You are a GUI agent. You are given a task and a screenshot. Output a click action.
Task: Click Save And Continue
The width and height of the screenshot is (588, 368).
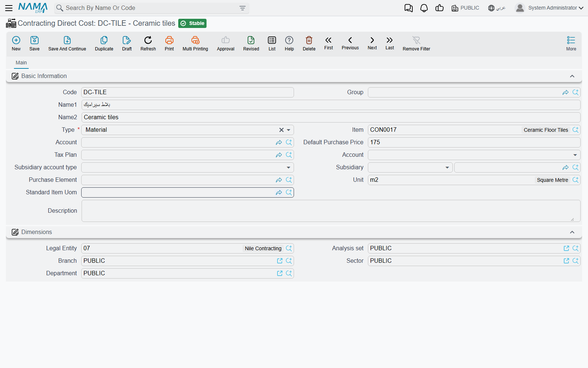[x=67, y=43]
